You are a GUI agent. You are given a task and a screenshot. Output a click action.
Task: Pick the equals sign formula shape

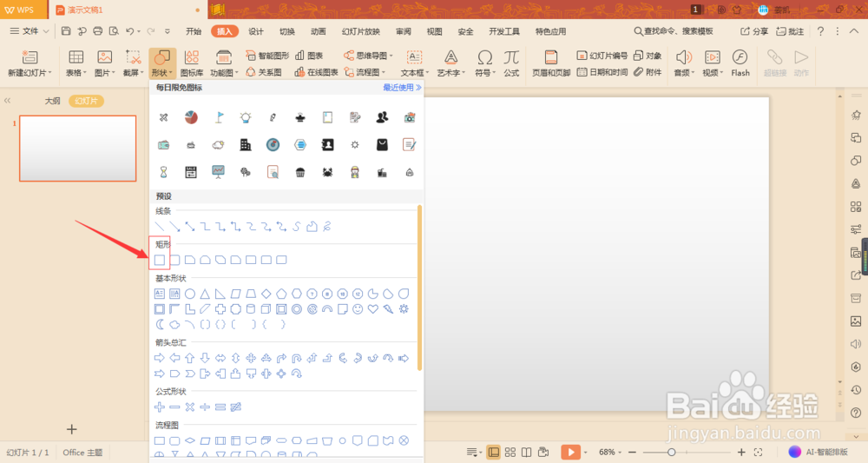pos(220,407)
